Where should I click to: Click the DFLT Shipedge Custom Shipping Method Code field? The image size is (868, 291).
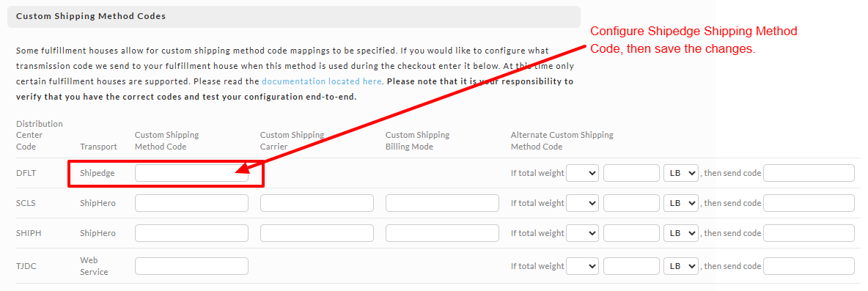[191, 173]
